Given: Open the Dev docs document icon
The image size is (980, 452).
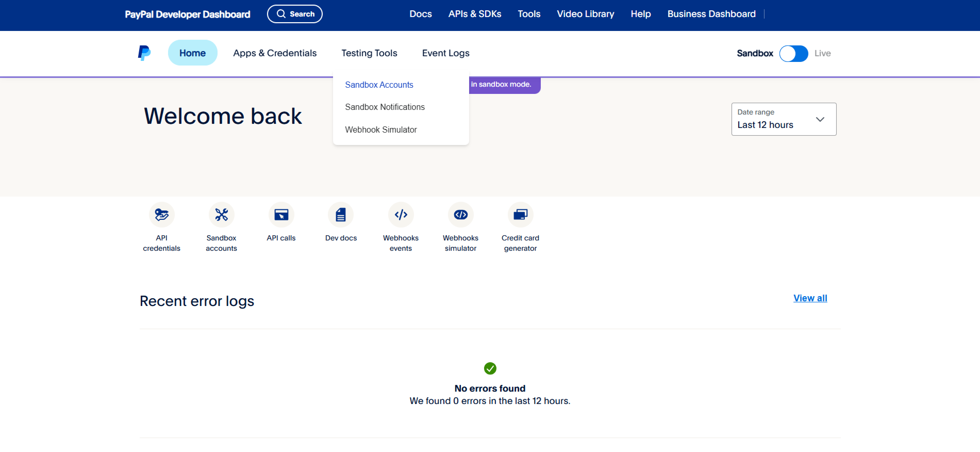Looking at the screenshot, I should (340, 214).
